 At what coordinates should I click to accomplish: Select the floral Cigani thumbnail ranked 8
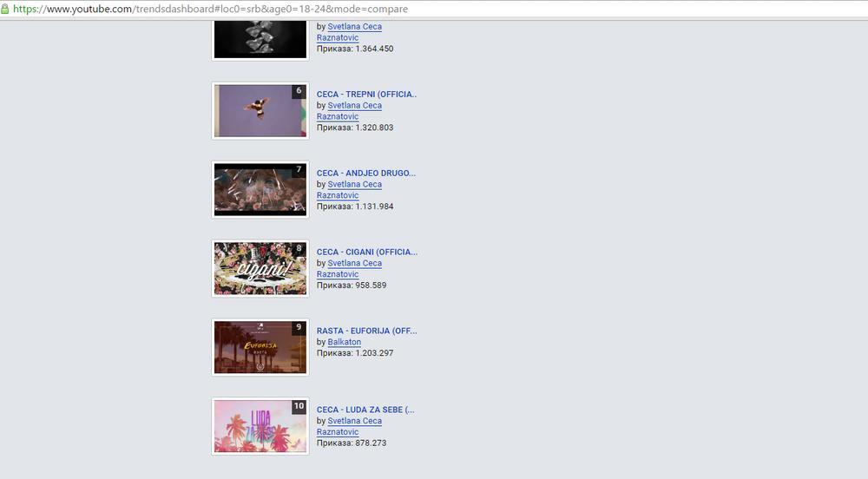260,268
